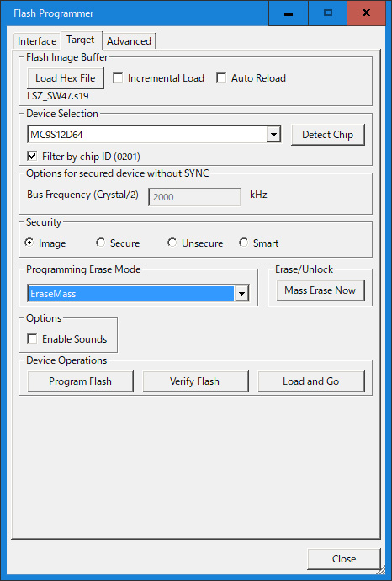Open the Advanced tab

pyautogui.click(x=129, y=40)
